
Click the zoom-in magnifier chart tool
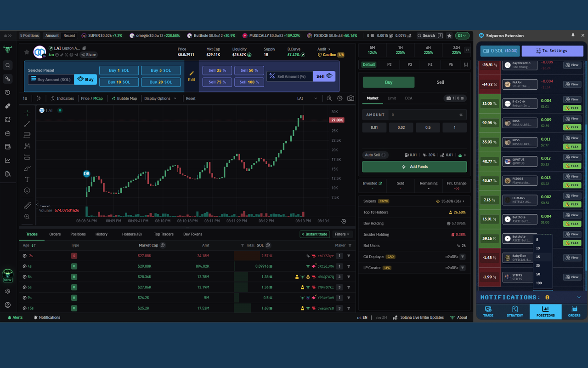pos(27,217)
